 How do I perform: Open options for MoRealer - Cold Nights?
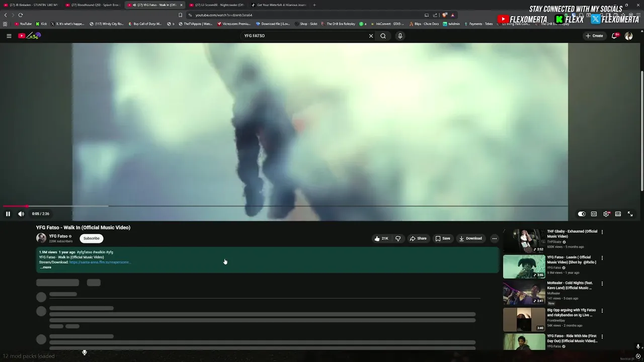(x=602, y=284)
